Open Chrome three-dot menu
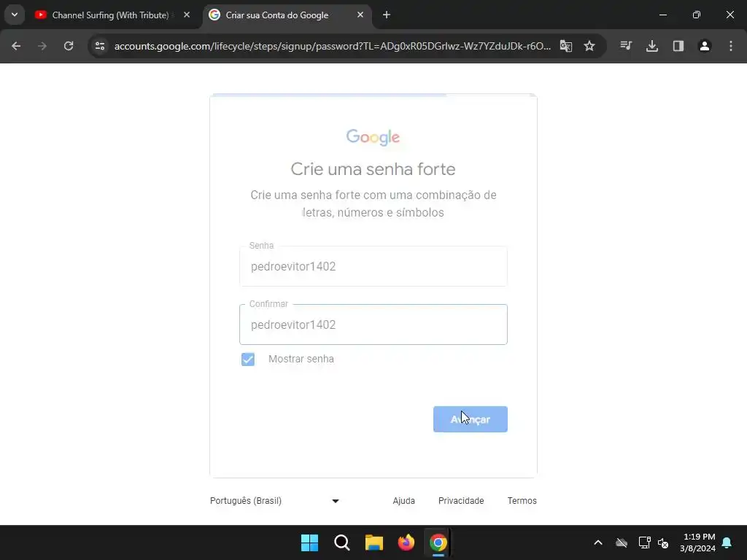Image resolution: width=747 pixels, height=560 pixels. (731, 46)
